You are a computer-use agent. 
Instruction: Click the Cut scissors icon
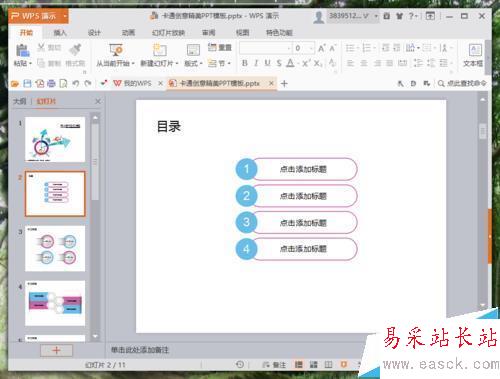pos(41,47)
